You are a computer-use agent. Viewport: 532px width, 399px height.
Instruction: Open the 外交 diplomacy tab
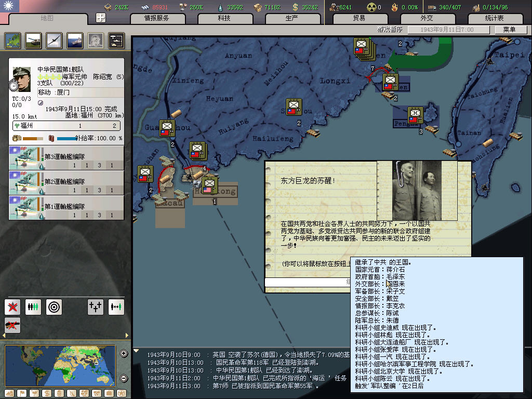pyautogui.click(x=427, y=18)
